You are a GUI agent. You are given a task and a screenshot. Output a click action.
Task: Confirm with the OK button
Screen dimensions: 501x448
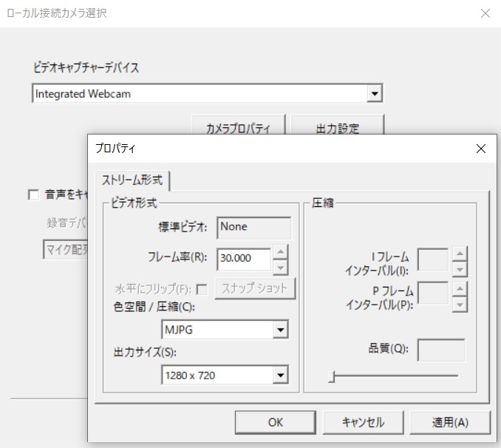pos(276,422)
